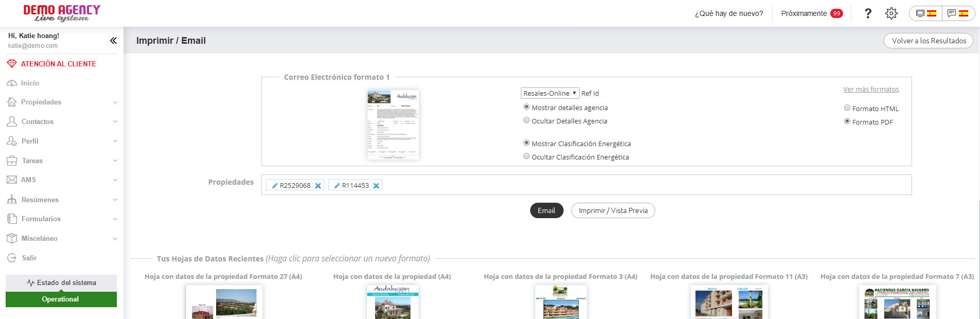The image size is (980, 319).
Task: Open Contactos sidebar menu
Action: (x=38, y=121)
